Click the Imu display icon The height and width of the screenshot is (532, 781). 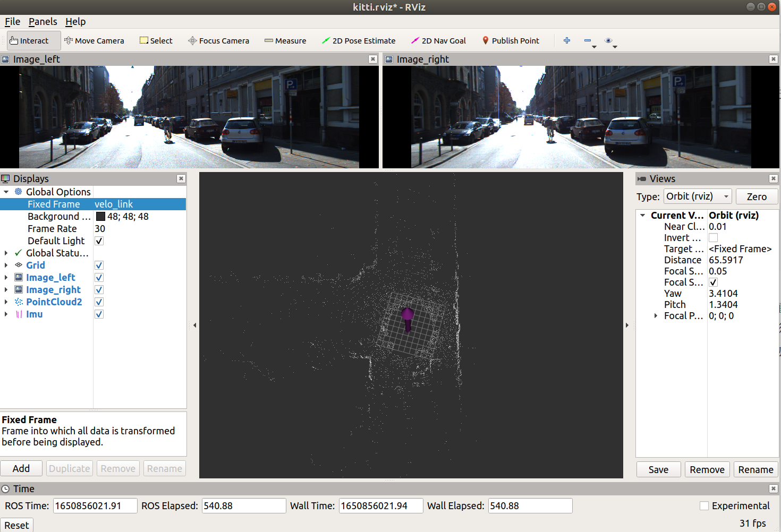(19, 314)
